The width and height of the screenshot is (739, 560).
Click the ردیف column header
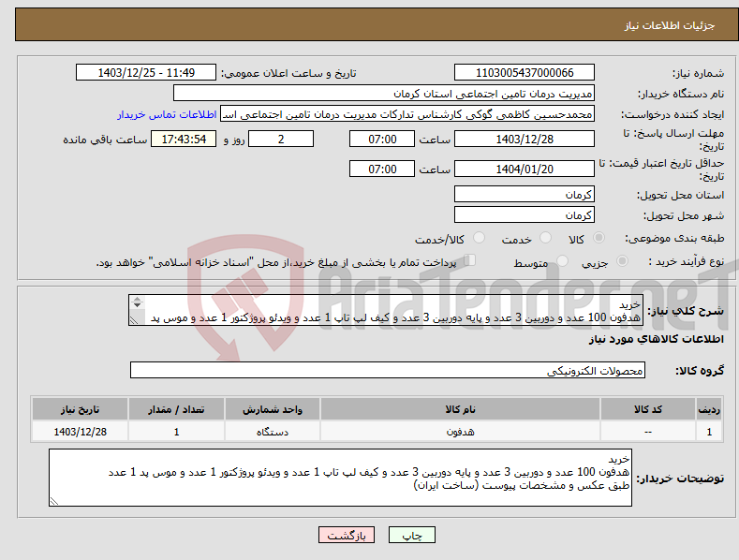click(709, 409)
